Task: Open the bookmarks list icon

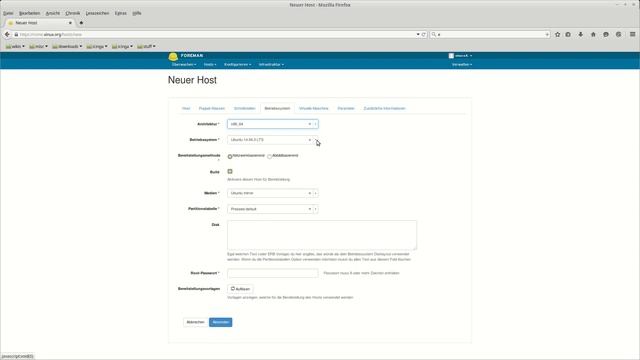Action: coord(568,35)
